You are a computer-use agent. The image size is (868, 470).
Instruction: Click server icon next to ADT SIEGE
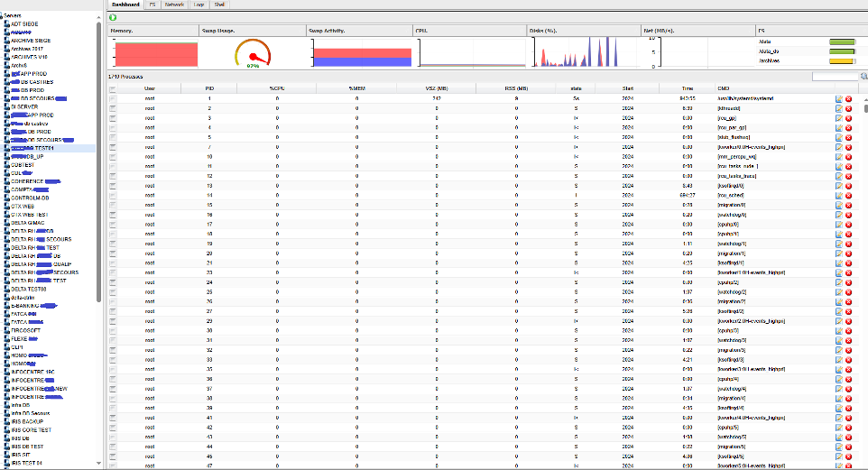click(7, 23)
